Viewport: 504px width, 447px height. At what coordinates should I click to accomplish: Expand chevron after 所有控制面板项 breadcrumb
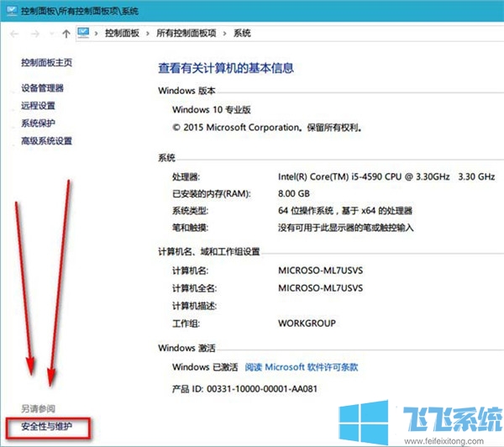(x=224, y=34)
